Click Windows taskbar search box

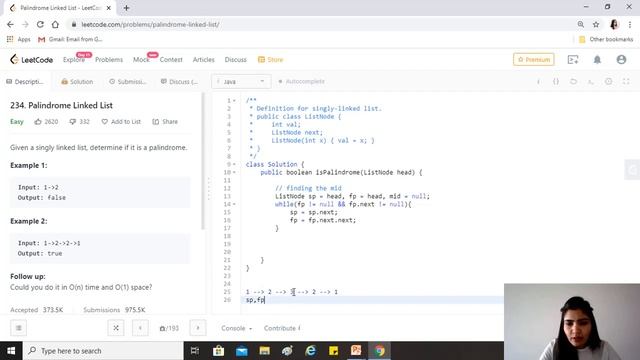click(x=103, y=351)
